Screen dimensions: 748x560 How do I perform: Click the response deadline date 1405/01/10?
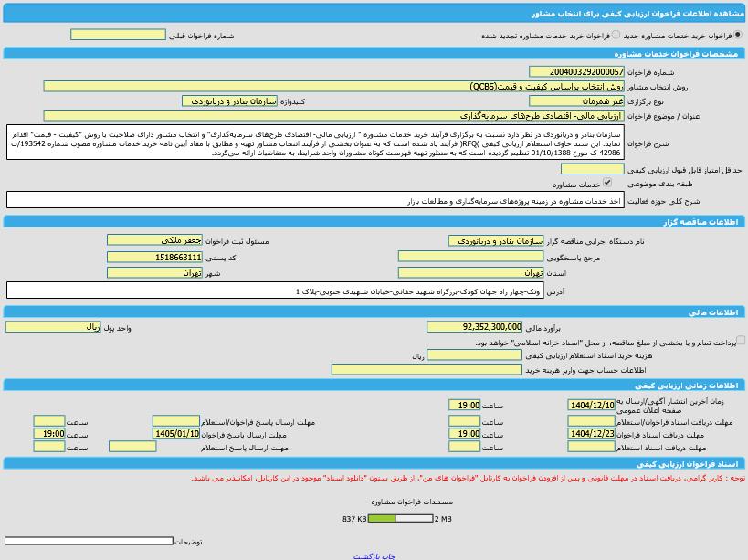[x=176, y=434]
